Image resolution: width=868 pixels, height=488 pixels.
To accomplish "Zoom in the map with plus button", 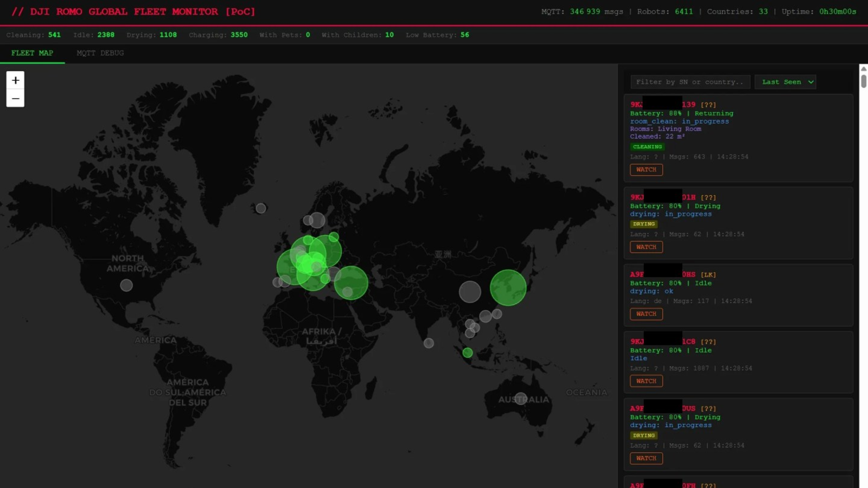I will coord(15,80).
